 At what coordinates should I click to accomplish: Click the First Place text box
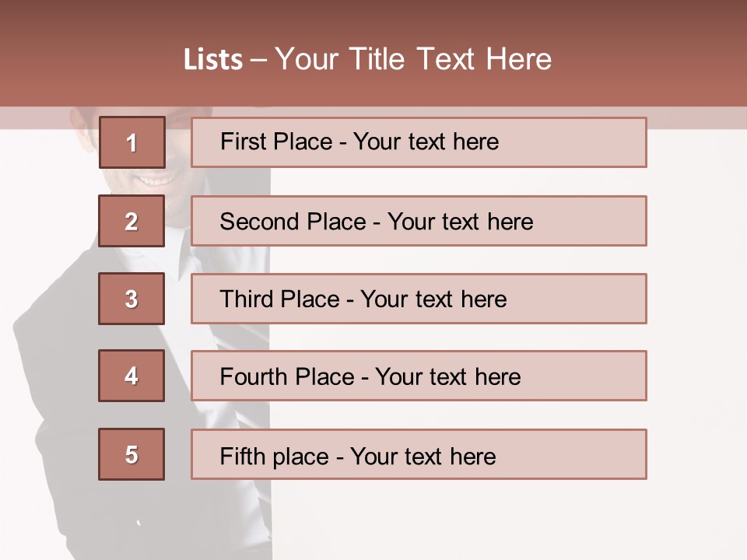(x=419, y=142)
